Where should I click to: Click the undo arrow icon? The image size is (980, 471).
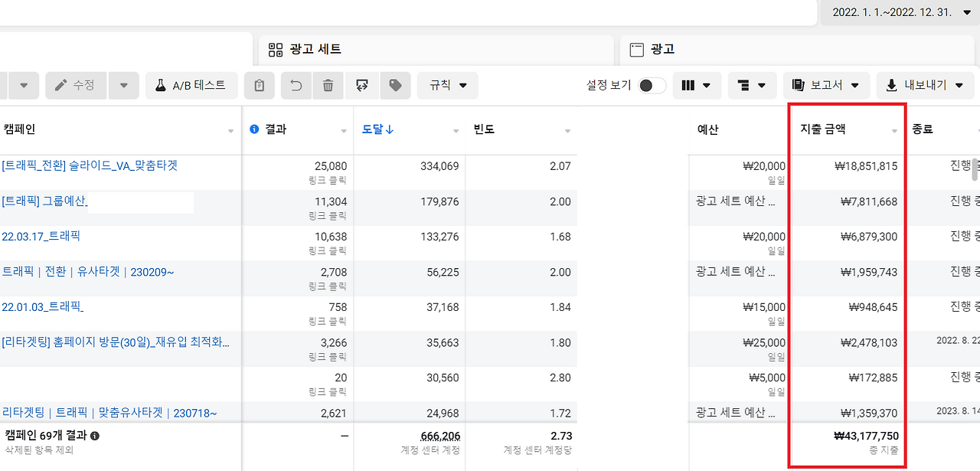(x=296, y=86)
